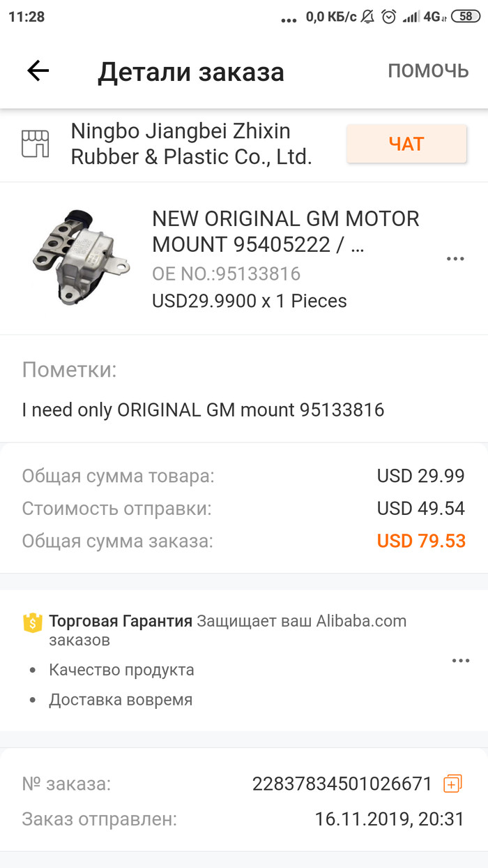Tap the Доставка вовремя guarantee item

coord(121,700)
